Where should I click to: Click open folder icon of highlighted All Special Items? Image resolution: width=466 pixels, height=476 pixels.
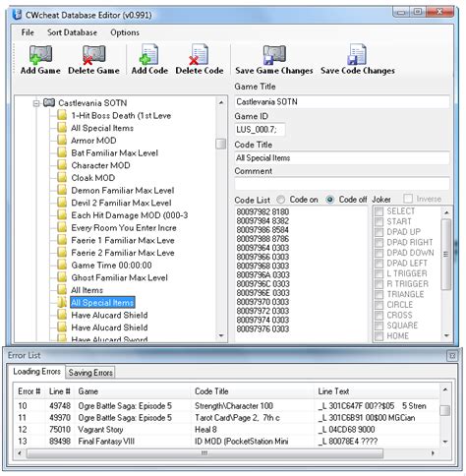pyautogui.click(x=62, y=302)
